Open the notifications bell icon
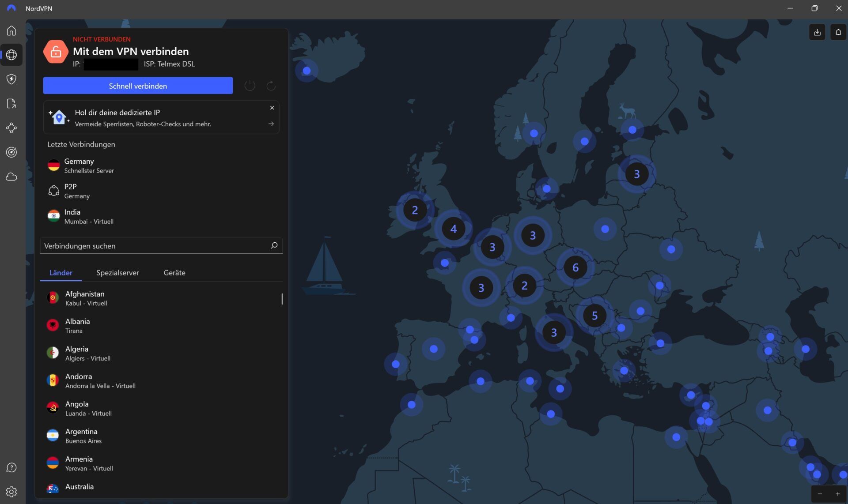The width and height of the screenshot is (848, 504). [x=838, y=32]
